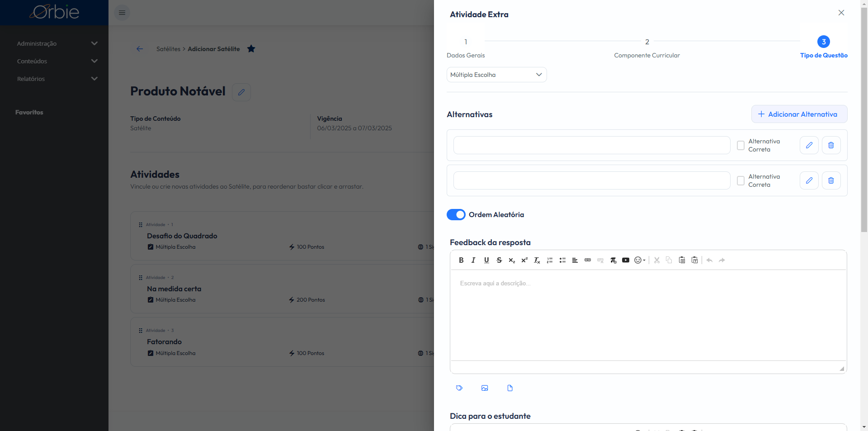868x431 pixels.
Task: Click the Vigência date range text
Action: [x=354, y=128]
